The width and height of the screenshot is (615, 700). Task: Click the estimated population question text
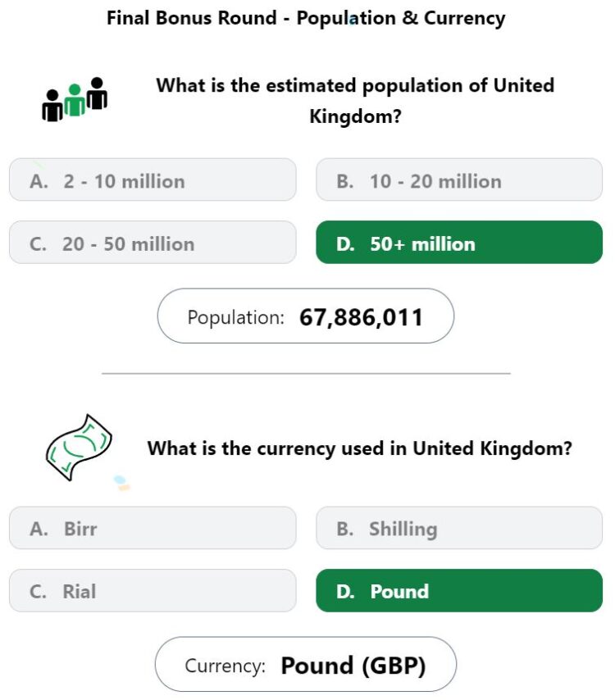coord(355,101)
